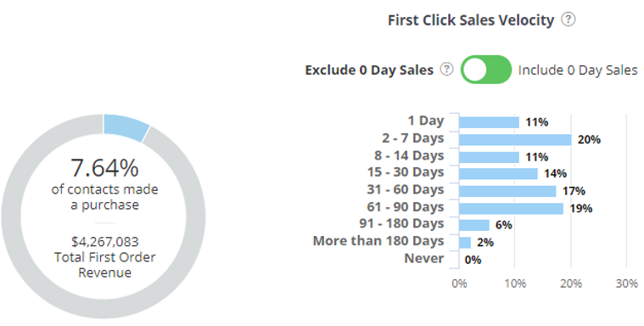Click the 1 Day bar
Screen dimensions: 644x326
[490, 122]
